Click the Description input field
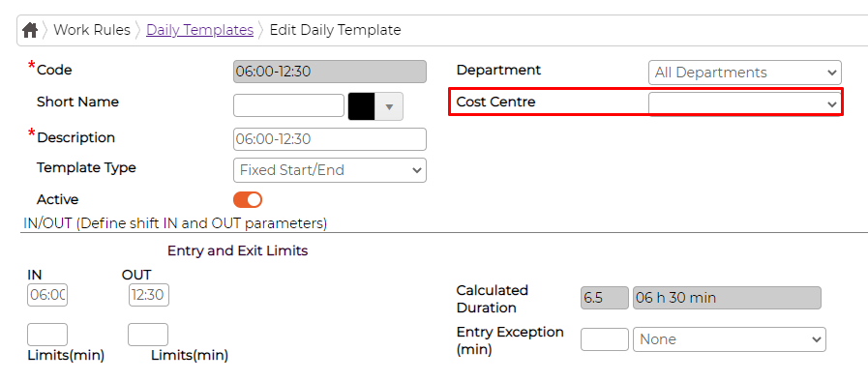The height and width of the screenshot is (381, 868). pos(330,139)
